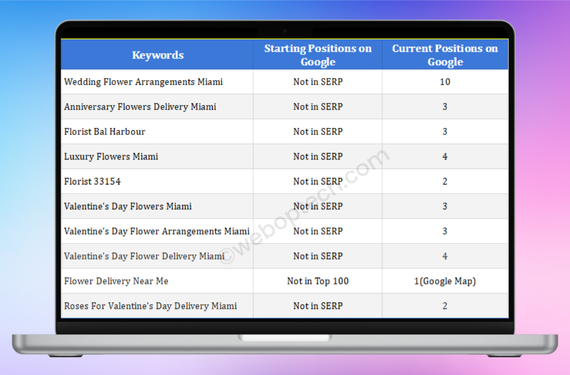Click the Flower Delivery Near Me keyword
Viewport: 570px width, 375px height.
pyautogui.click(x=116, y=281)
